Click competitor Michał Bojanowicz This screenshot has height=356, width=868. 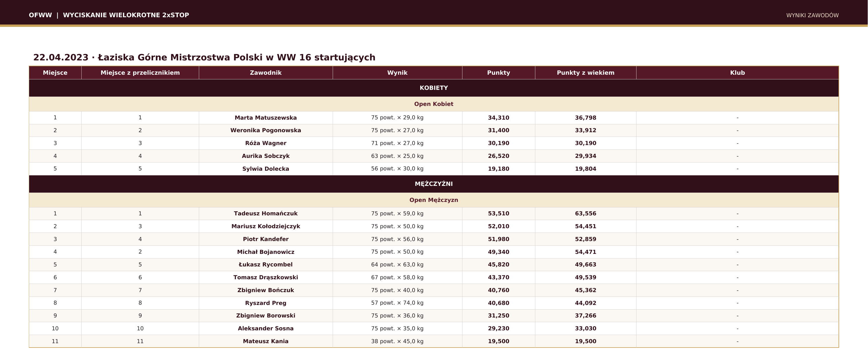[x=266, y=252]
